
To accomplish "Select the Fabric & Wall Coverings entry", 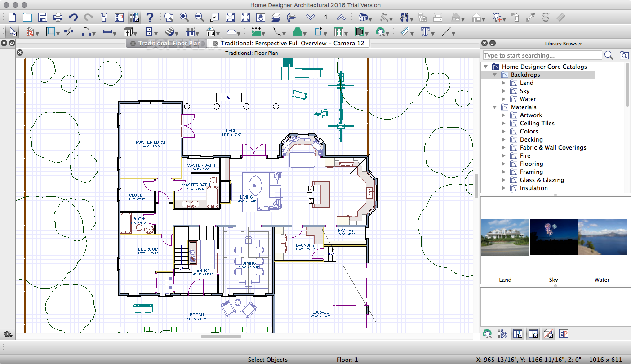I will (x=553, y=147).
